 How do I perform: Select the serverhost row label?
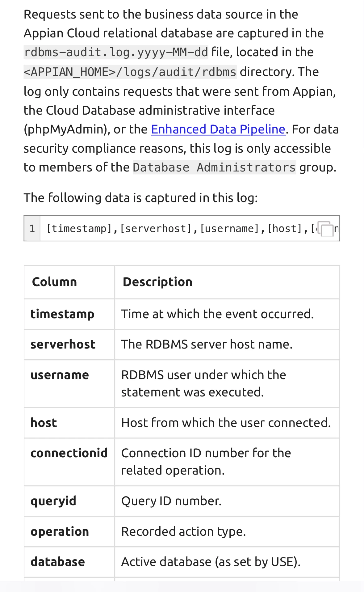tap(63, 344)
